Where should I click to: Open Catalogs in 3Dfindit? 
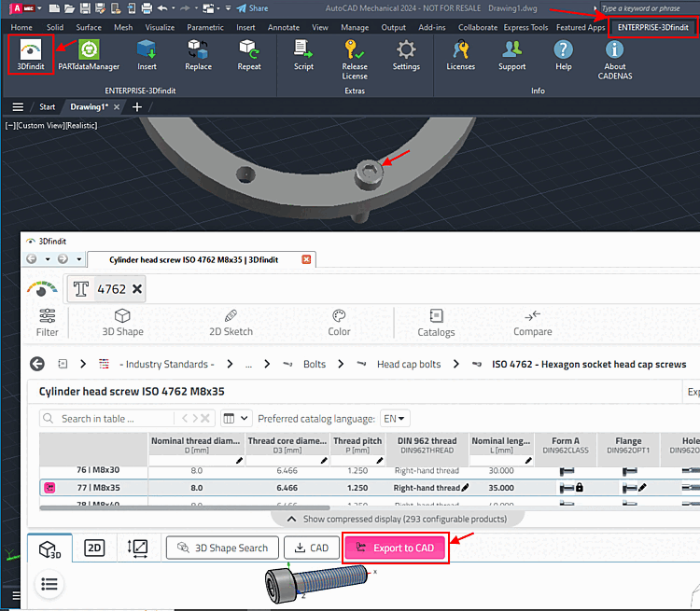[436, 322]
